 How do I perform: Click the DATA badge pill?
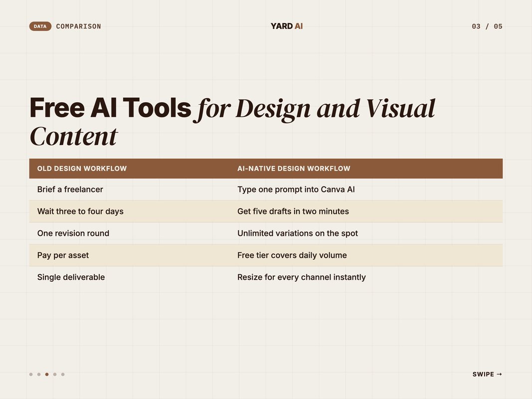click(40, 26)
